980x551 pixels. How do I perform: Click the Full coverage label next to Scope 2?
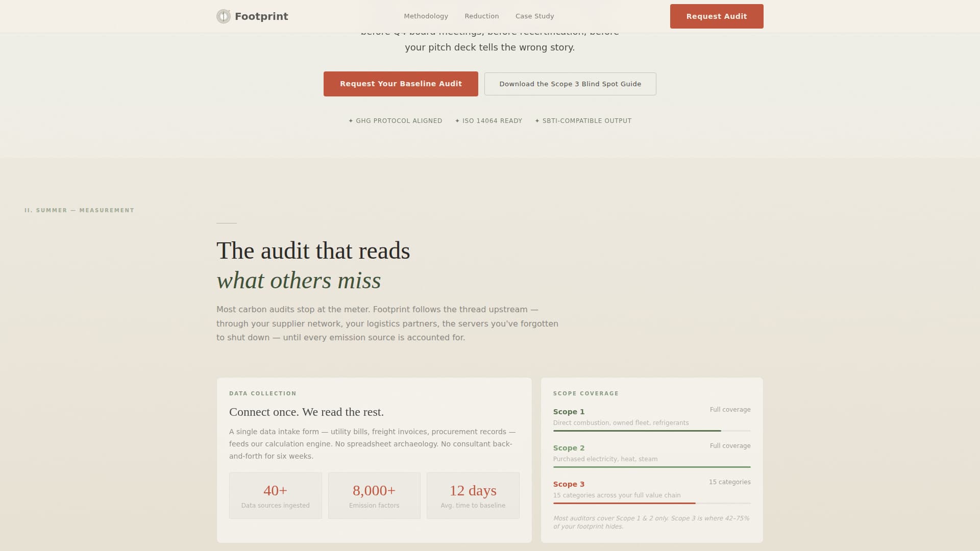[x=730, y=445]
